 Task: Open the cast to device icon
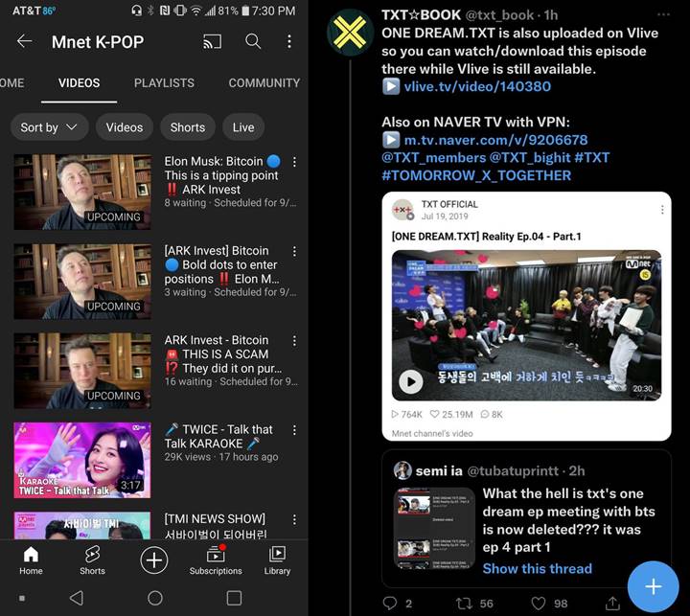pos(212,42)
